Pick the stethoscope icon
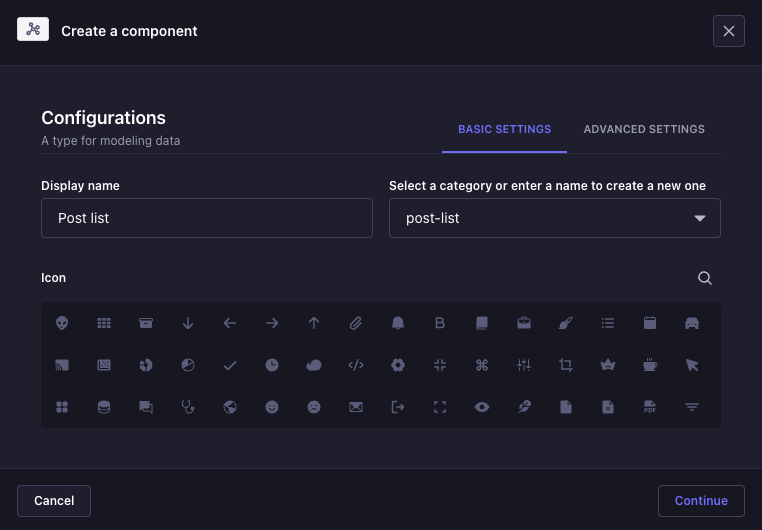Screen dimensions: 762x530 tap(187, 407)
